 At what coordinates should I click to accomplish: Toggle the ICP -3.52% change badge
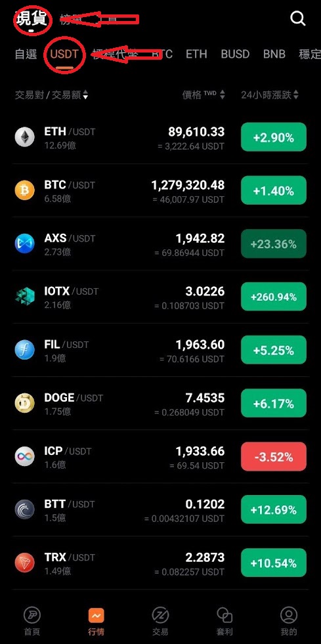273,457
